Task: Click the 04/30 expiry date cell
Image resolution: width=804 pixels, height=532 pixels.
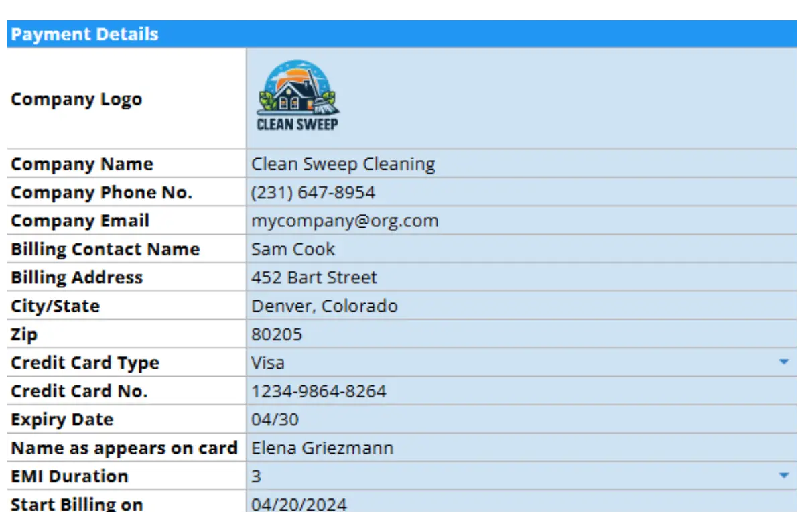Action: 275,420
